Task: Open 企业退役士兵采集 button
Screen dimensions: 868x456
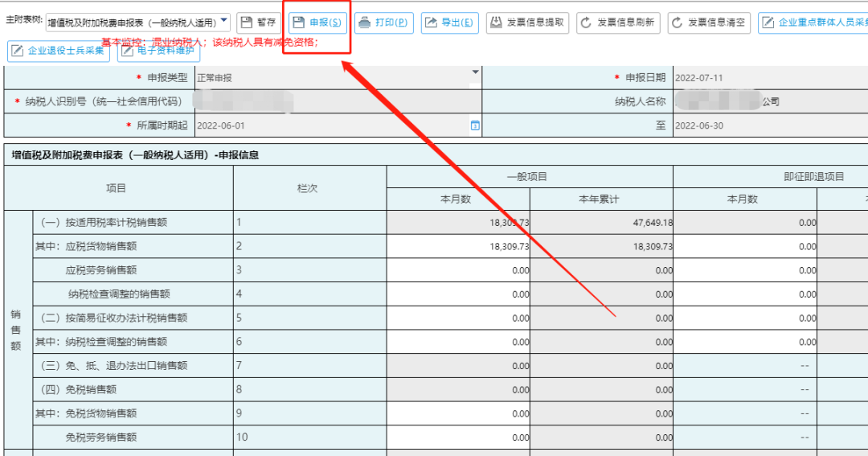Action: coord(59,51)
